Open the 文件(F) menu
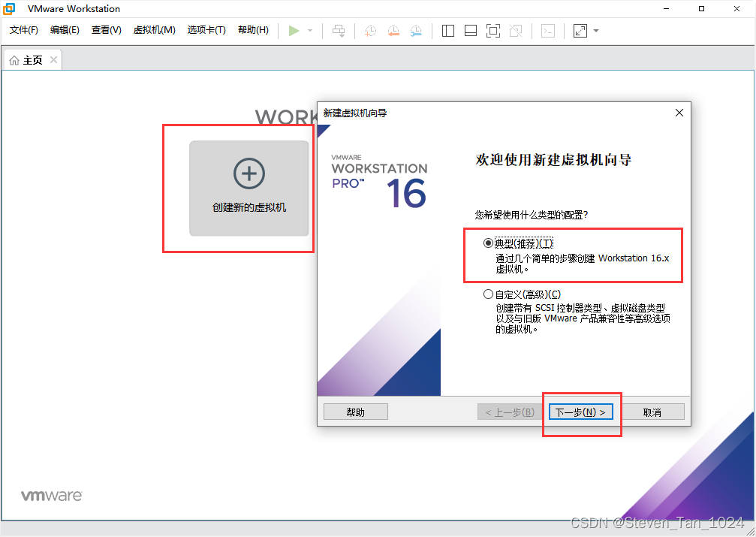This screenshot has width=756, height=537. point(23,30)
